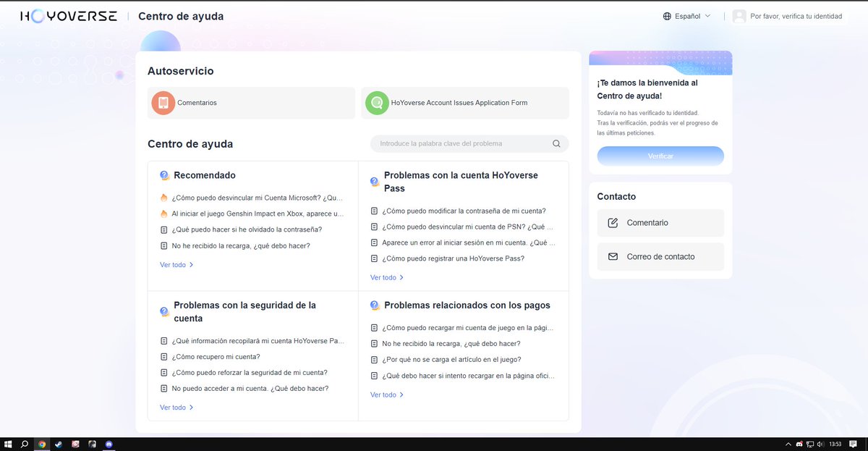Click the account security section icon
Screen dimensions: 868x451
click(x=164, y=312)
